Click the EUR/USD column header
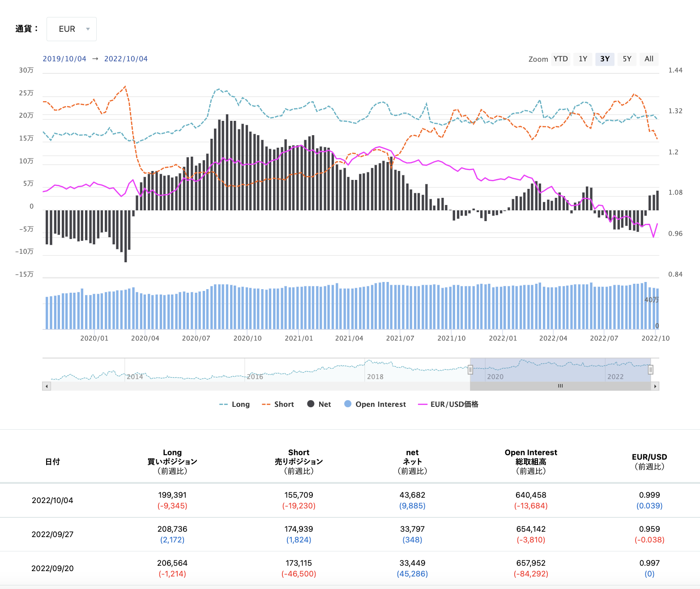Screen dimensions: 700x589 [x=649, y=462]
